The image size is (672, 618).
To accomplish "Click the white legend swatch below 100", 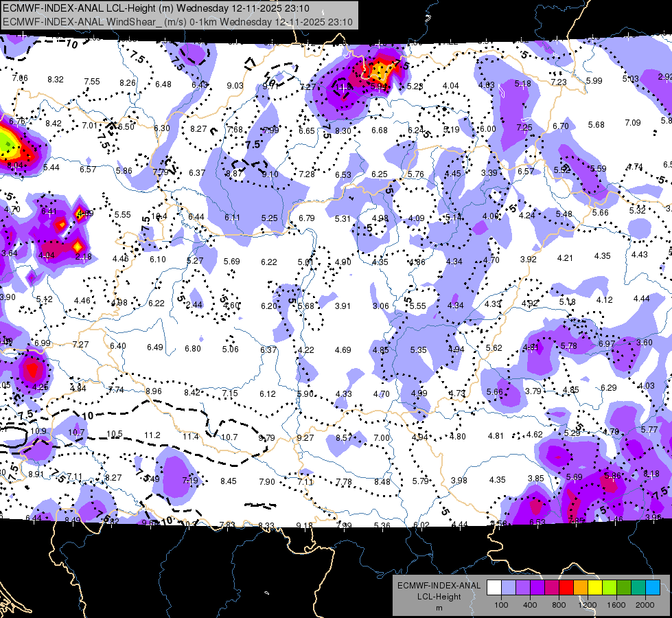I will click(494, 587).
